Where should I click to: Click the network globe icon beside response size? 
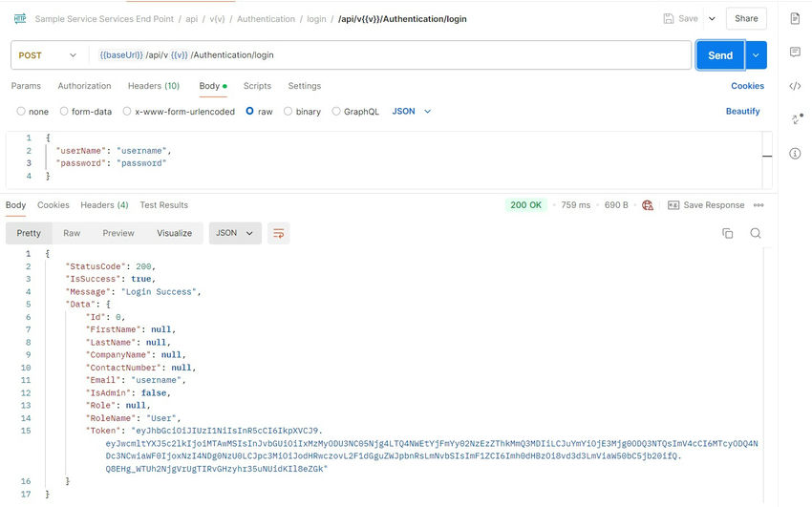tap(648, 205)
